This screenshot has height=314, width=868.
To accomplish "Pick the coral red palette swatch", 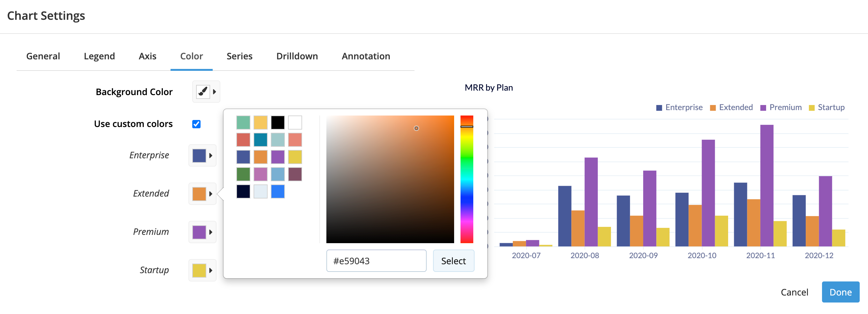I will [x=243, y=140].
